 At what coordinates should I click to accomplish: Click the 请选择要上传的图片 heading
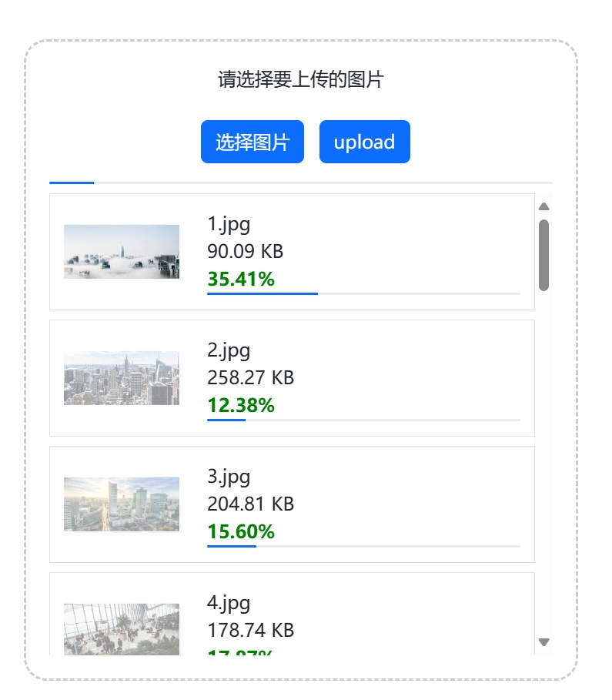pos(301,79)
